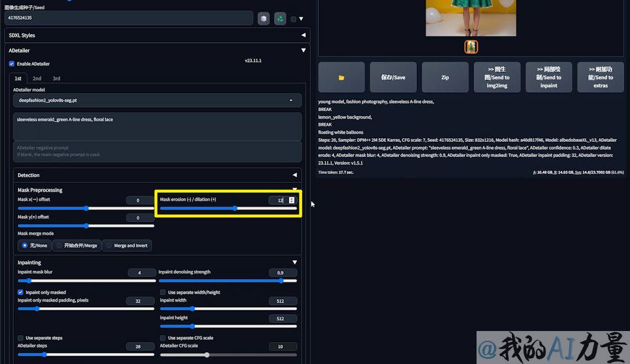The width and height of the screenshot is (630, 364).
Task: Adjust the inpaint height slider
Action: click(228, 326)
